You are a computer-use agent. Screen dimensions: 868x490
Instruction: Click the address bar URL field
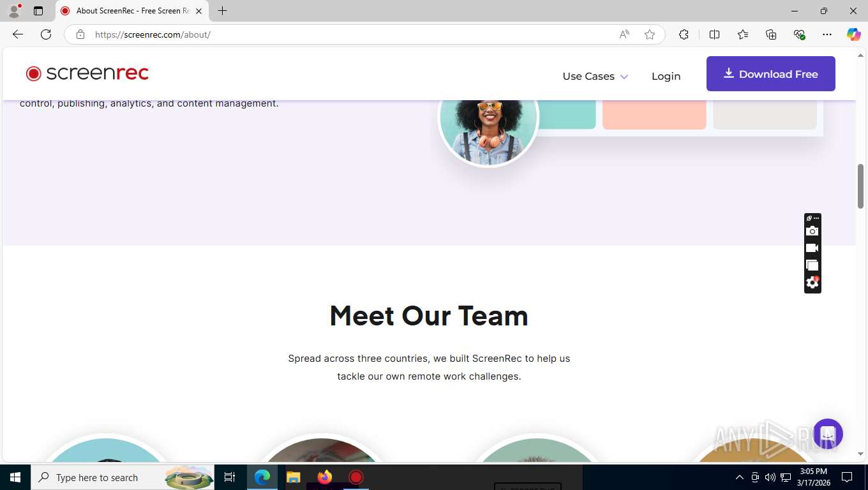click(351, 34)
